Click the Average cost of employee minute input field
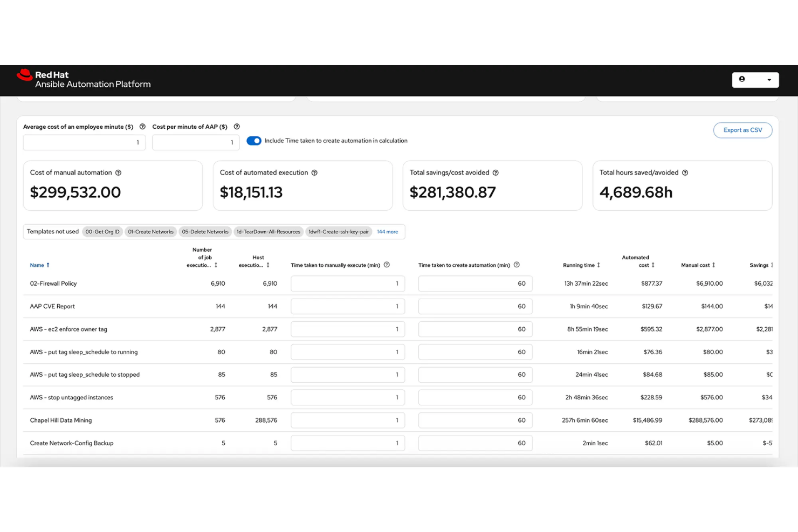This screenshot has width=798, height=532. click(x=84, y=142)
